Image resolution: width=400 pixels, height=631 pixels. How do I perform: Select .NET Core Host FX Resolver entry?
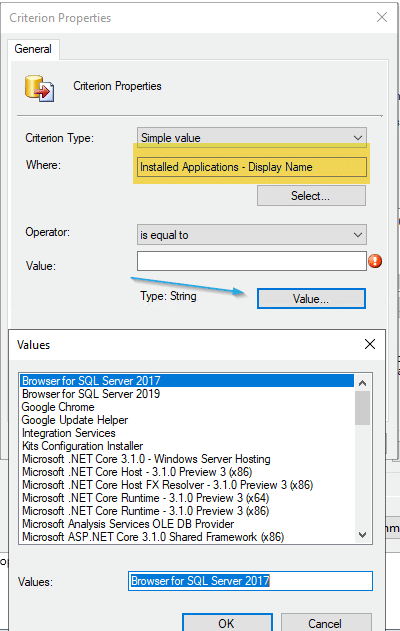point(187,485)
